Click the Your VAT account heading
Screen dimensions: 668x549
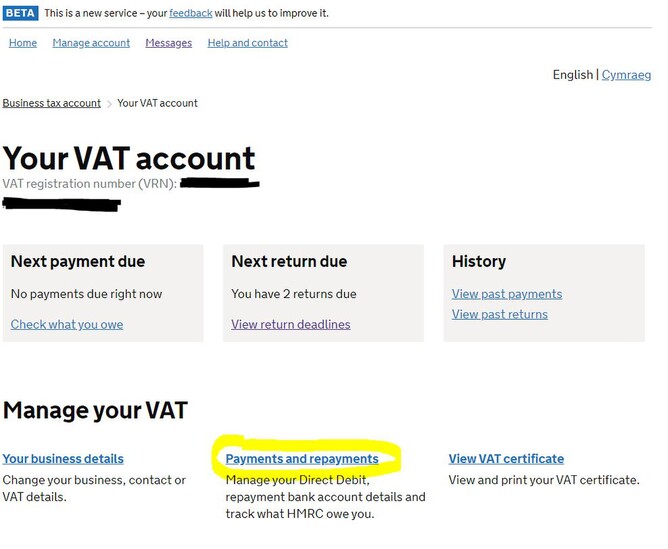pyautogui.click(x=129, y=158)
